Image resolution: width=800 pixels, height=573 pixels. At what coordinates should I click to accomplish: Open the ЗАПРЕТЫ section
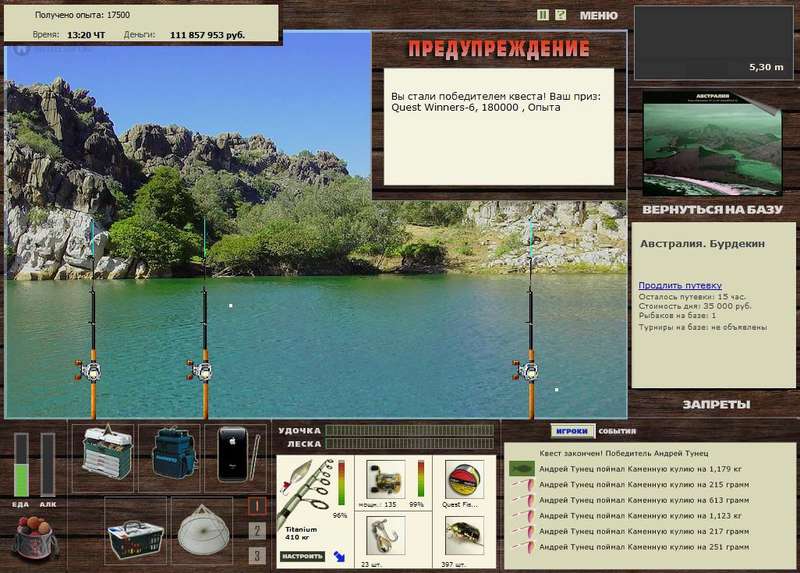click(x=716, y=405)
